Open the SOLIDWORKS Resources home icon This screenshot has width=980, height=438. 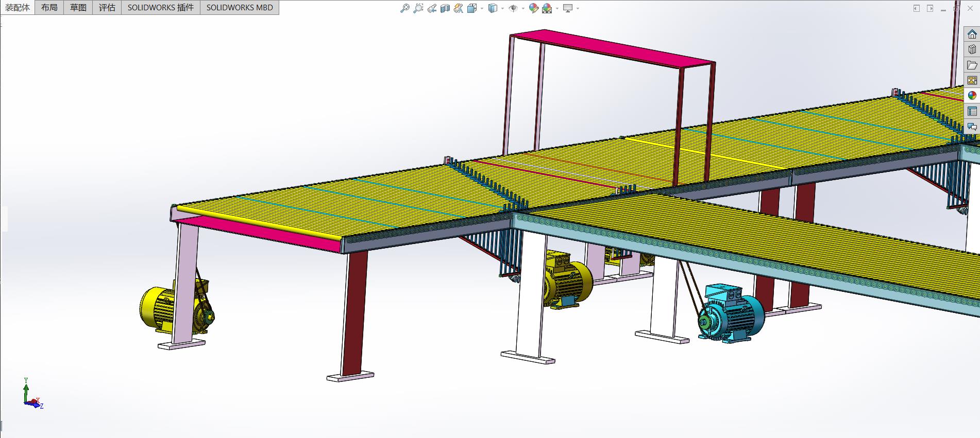[972, 34]
